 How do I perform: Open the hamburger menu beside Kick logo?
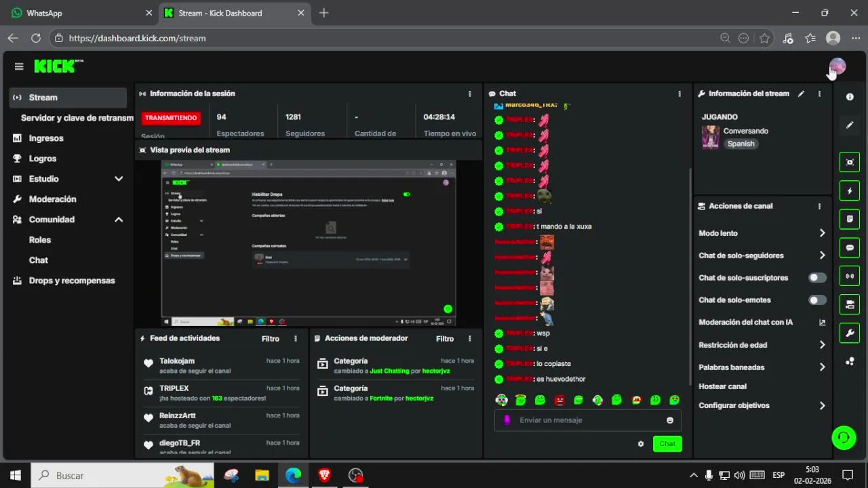point(19,66)
